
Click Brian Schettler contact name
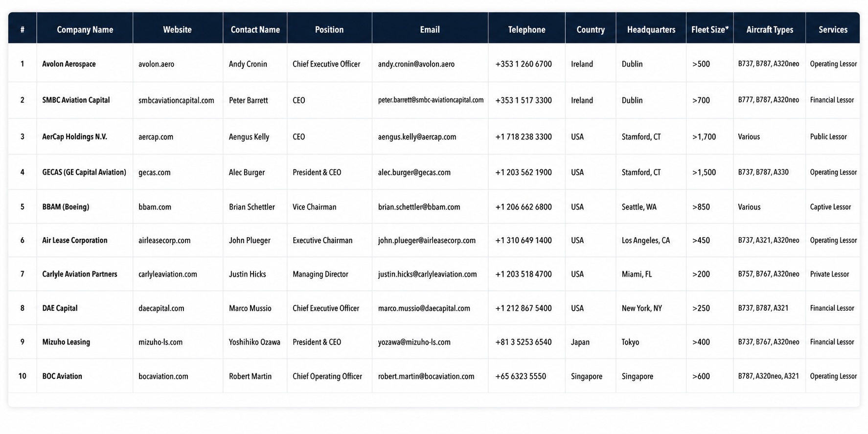(x=252, y=207)
